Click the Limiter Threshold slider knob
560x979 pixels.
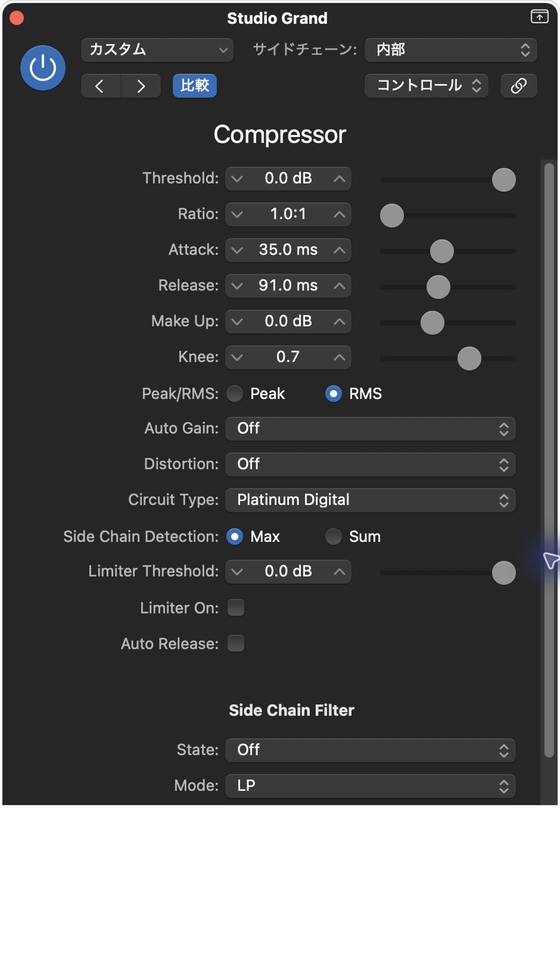[504, 573]
